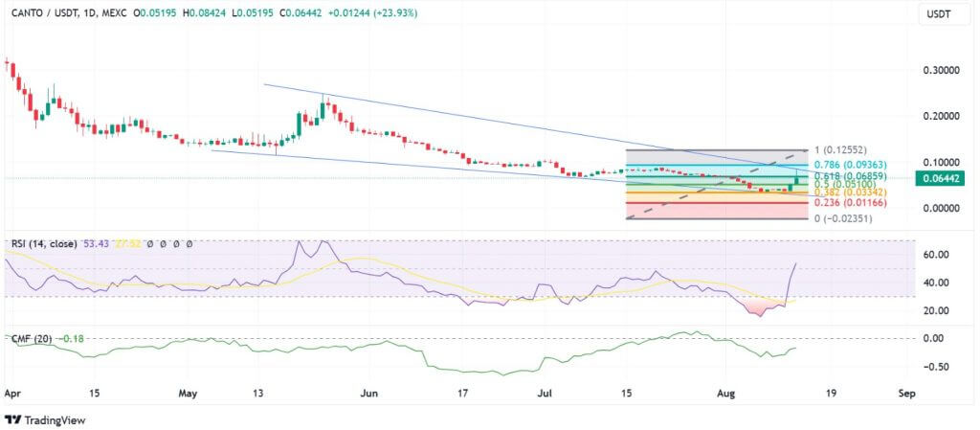Click the May date on time axis
980x430 pixels.
(188, 395)
